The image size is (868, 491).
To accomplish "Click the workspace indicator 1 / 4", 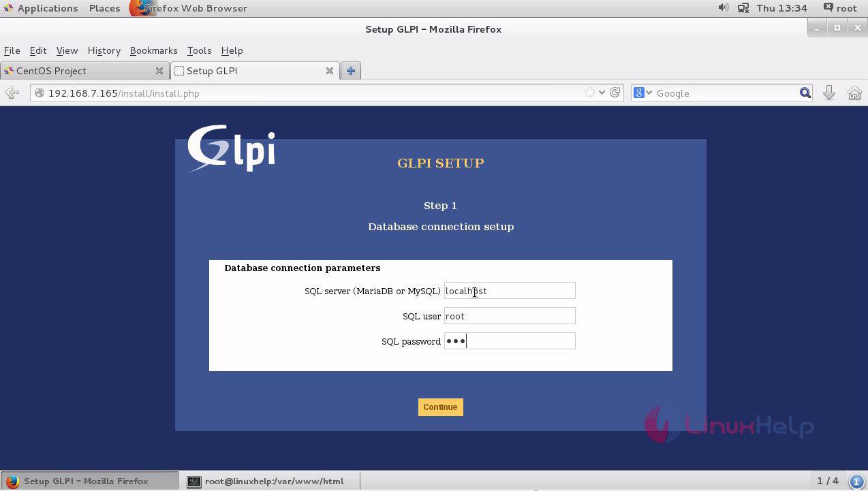I will click(828, 481).
